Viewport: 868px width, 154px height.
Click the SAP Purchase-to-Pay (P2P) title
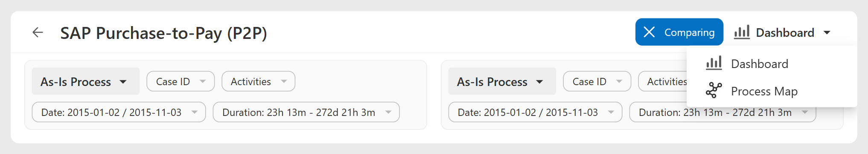pos(163,33)
